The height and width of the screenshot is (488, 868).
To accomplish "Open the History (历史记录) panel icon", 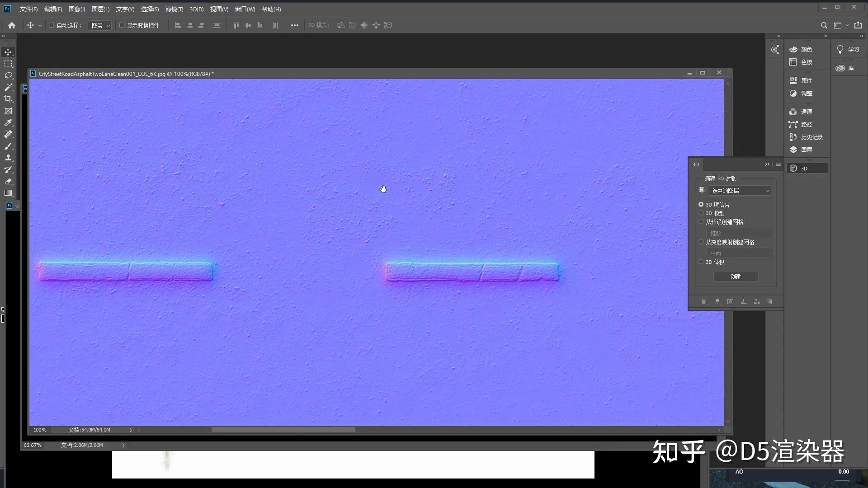I will 793,137.
